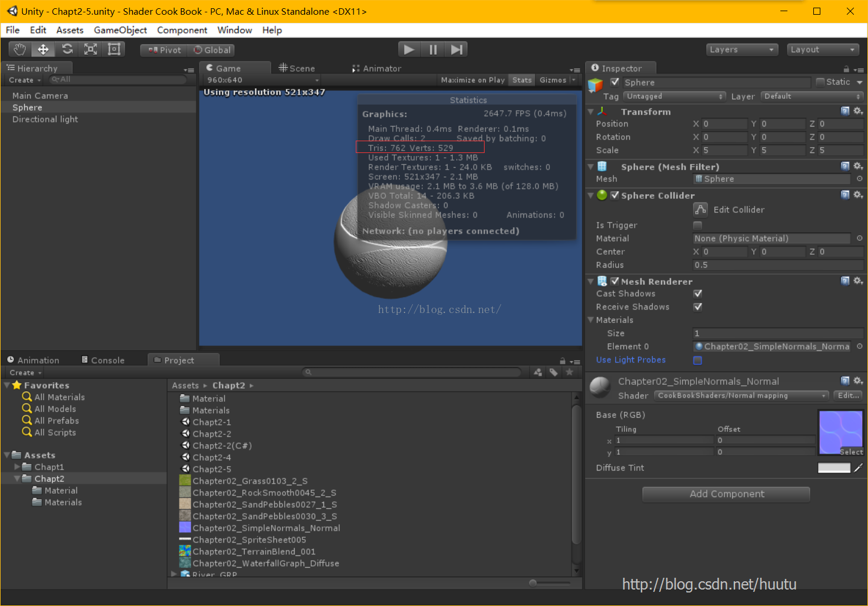Select Directional light in Hierarchy

click(x=45, y=119)
